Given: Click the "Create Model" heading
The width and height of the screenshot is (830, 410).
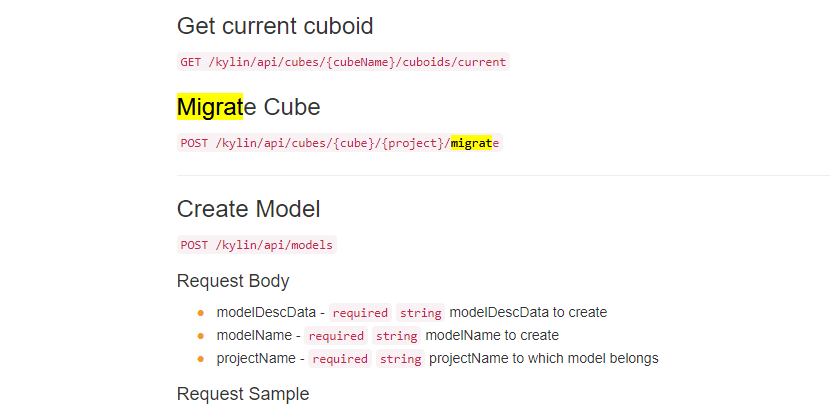Looking at the screenshot, I should pyautogui.click(x=248, y=209).
